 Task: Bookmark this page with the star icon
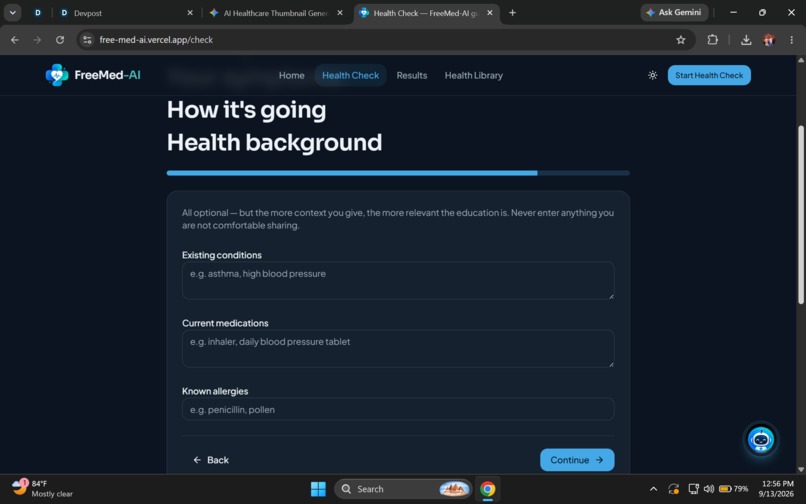pyautogui.click(x=681, y=40)
